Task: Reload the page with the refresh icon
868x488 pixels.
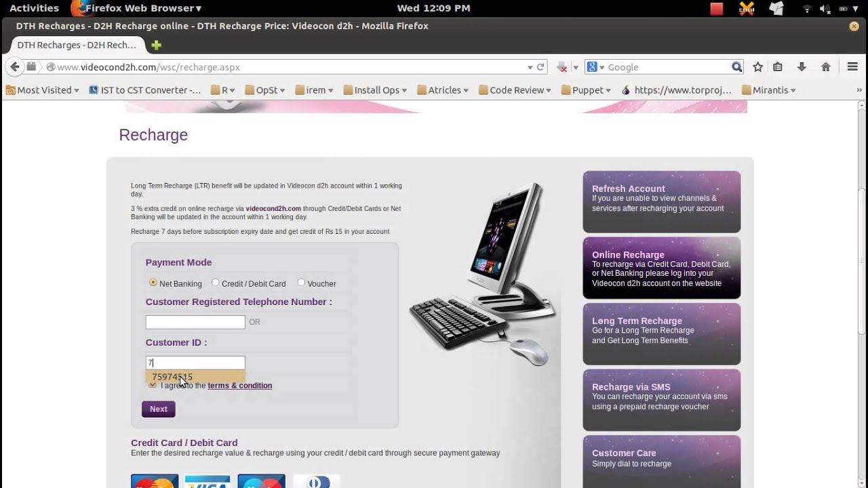Action: coord(540,67)
